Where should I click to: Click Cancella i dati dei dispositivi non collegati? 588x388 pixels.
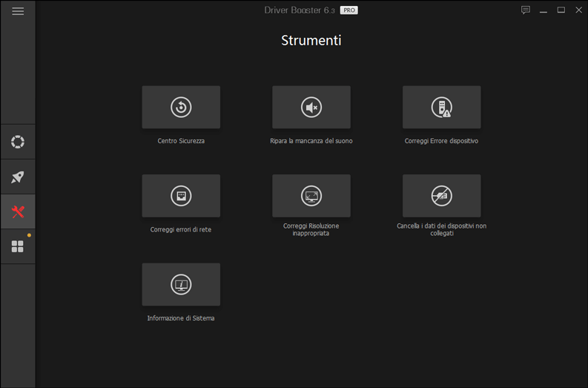[x=441, y=229]
